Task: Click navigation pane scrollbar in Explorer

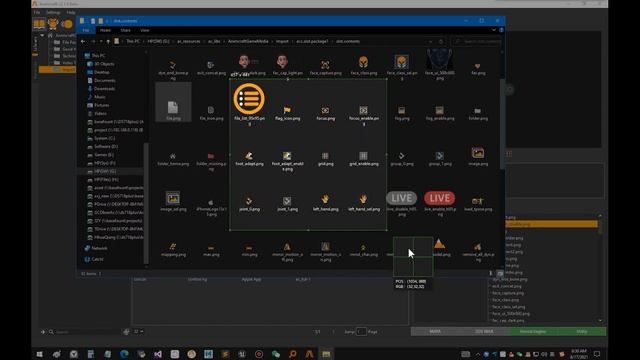Action: (x=146, y=203)
